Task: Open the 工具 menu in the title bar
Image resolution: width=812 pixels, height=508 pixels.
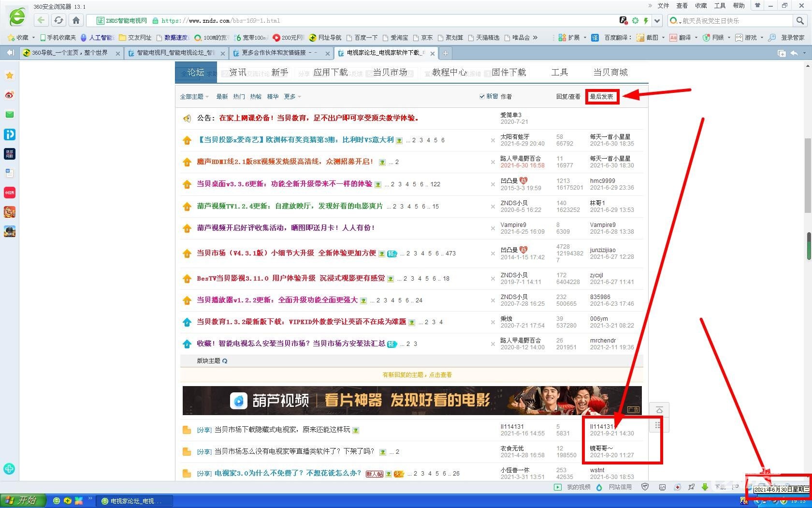Action: click(x=720, y=6)
